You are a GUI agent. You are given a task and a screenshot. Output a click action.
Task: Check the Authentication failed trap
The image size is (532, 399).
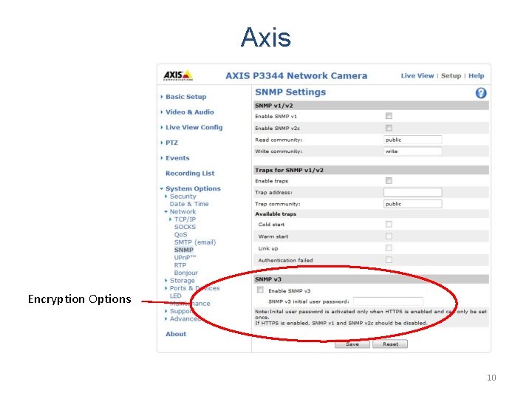(x=389, y=260)
